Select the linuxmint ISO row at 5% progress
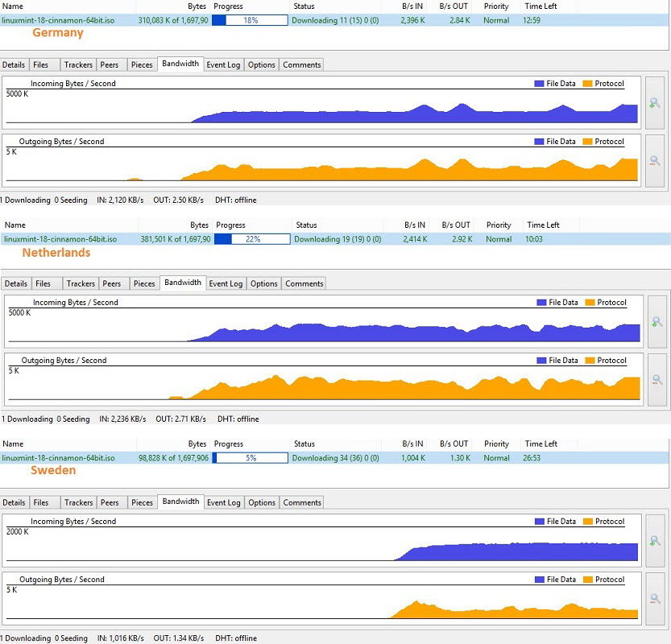The image size is (671, 644). [334, 458]
